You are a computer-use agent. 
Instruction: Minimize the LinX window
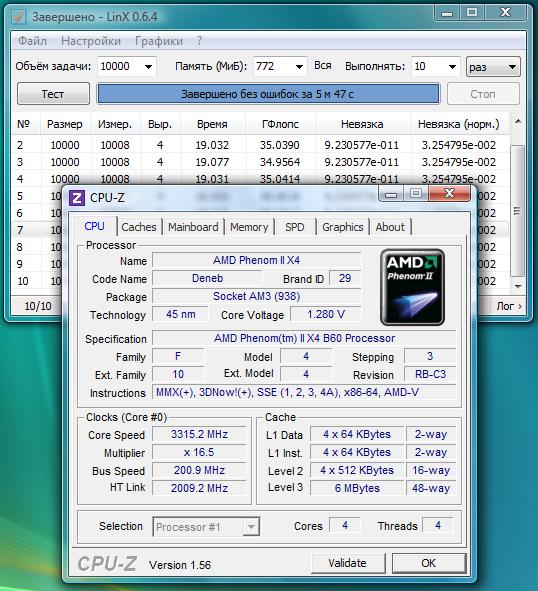(447, 13)
